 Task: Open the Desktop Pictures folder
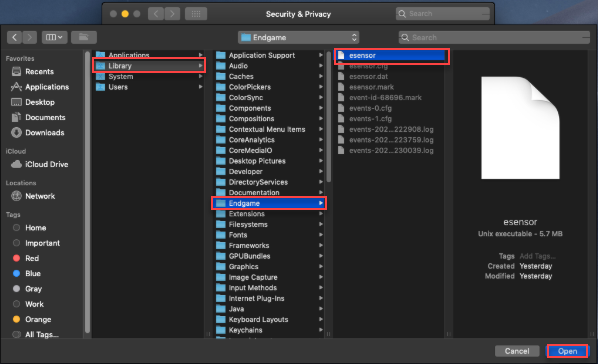click(x=269, y=161)
